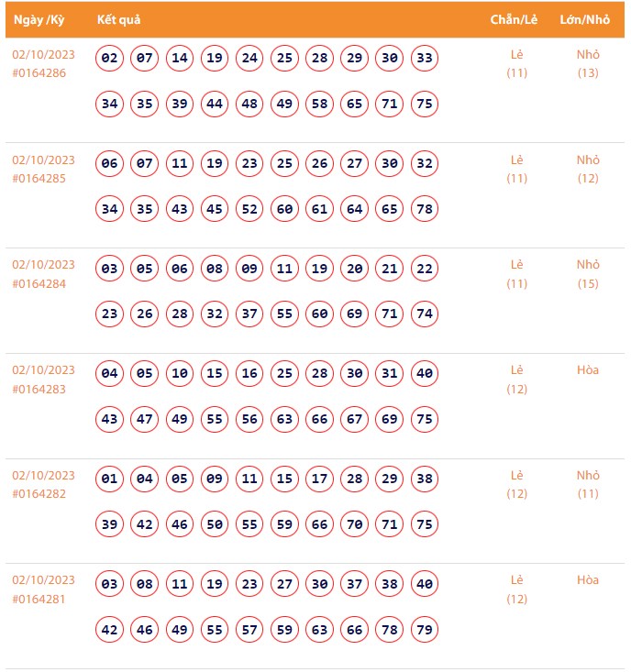Select the "Chẵn/Lẻ" column header
This screenshot has height=672, width=631.
point(515,19)
